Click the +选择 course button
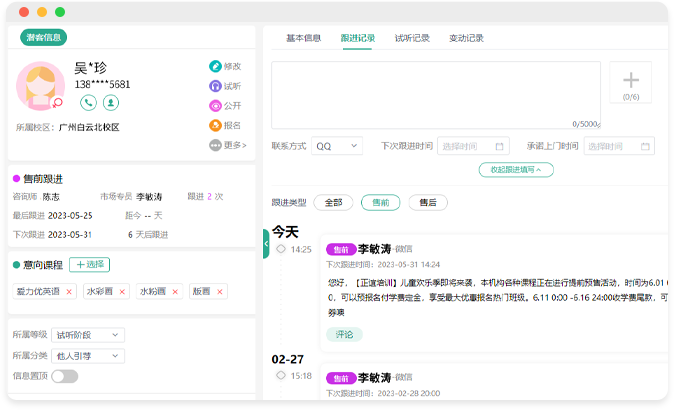Viewport: 674px width, 411px height. pyautogui.click(x=89, y=264)
